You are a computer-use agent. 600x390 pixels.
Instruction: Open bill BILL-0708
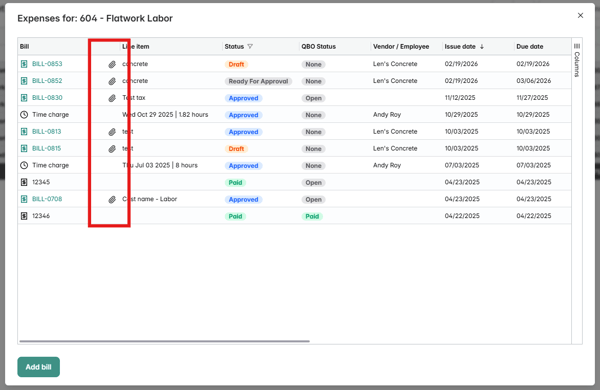tap(47, 199)
